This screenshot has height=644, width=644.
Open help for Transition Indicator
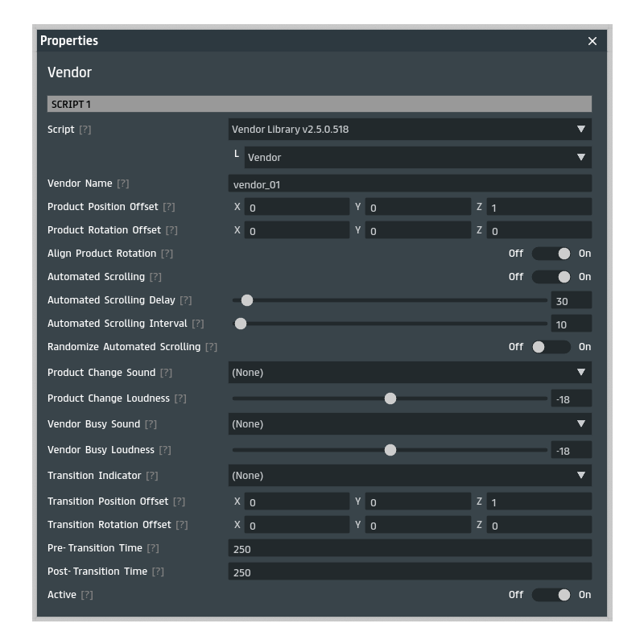(x=151, y=476)
